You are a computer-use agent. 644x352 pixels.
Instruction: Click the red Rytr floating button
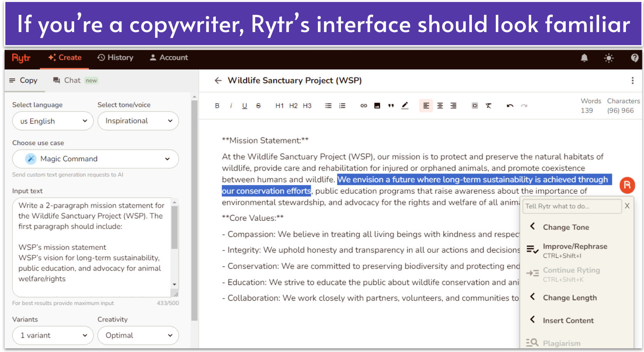point(627,185)
